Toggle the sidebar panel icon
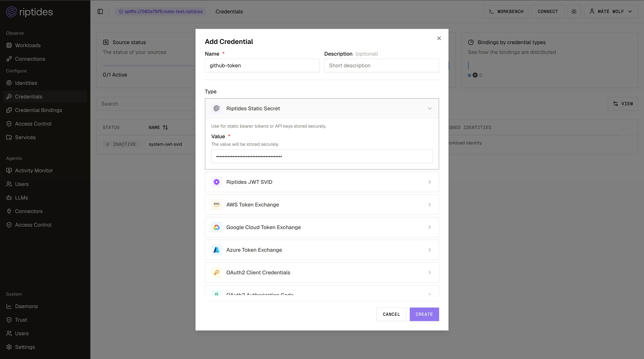 click(x=100, y=12)
